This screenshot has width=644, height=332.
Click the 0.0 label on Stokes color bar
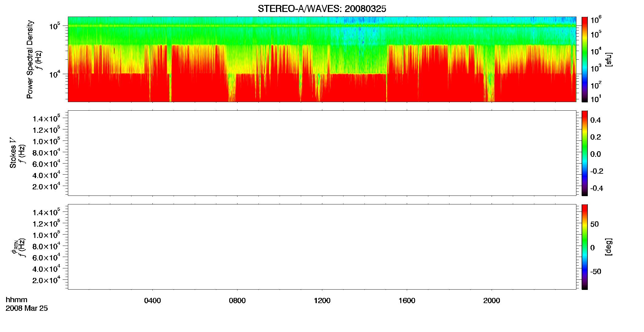[x=595, y=154]
